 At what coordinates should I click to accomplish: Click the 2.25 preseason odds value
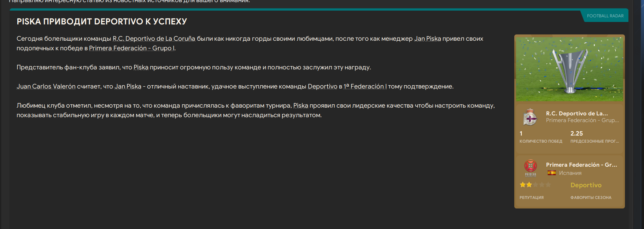(x=576, y=133)
